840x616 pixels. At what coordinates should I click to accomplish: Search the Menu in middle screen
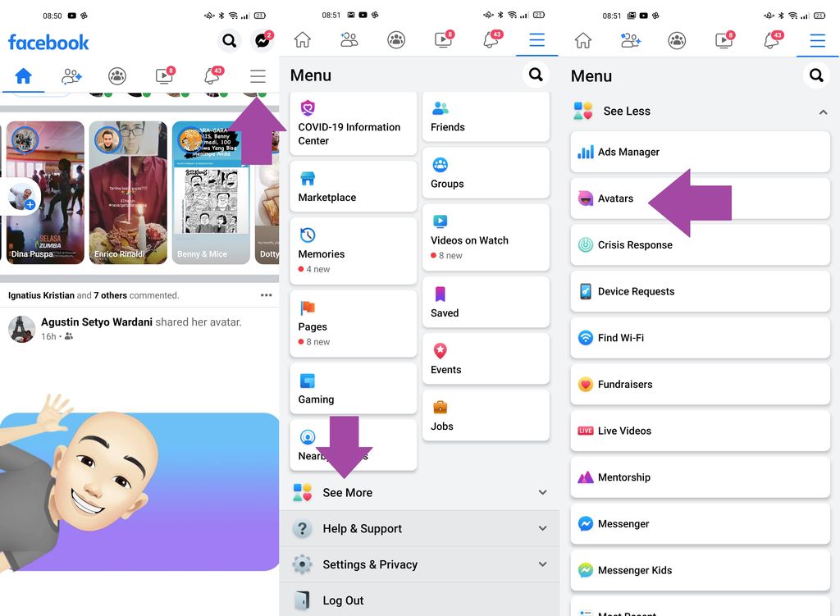[x=536, y=75]
